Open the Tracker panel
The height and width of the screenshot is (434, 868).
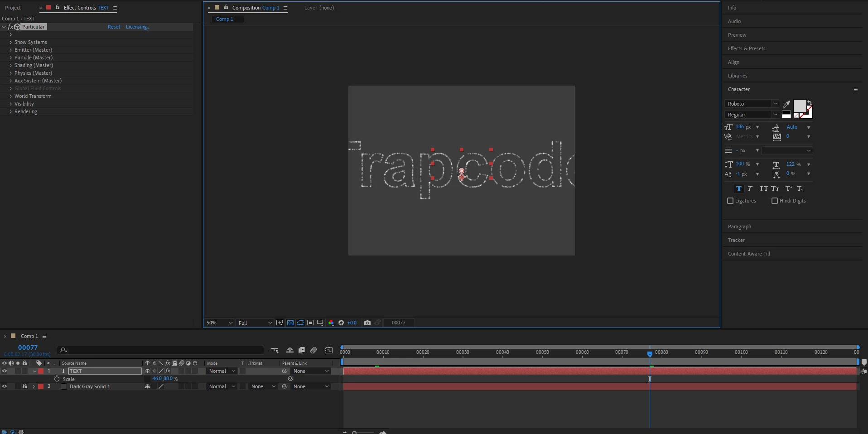(736, 240)
